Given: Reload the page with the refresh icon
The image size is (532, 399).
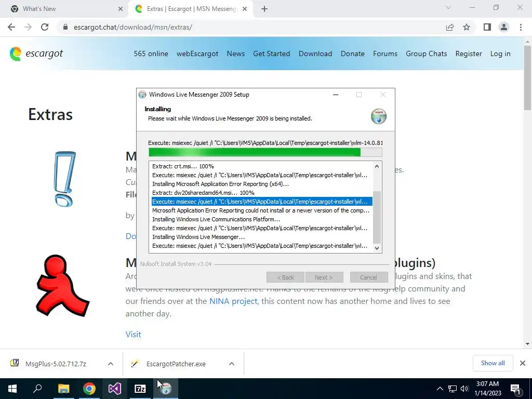Looking at the screenshot, I should (45, 27).
